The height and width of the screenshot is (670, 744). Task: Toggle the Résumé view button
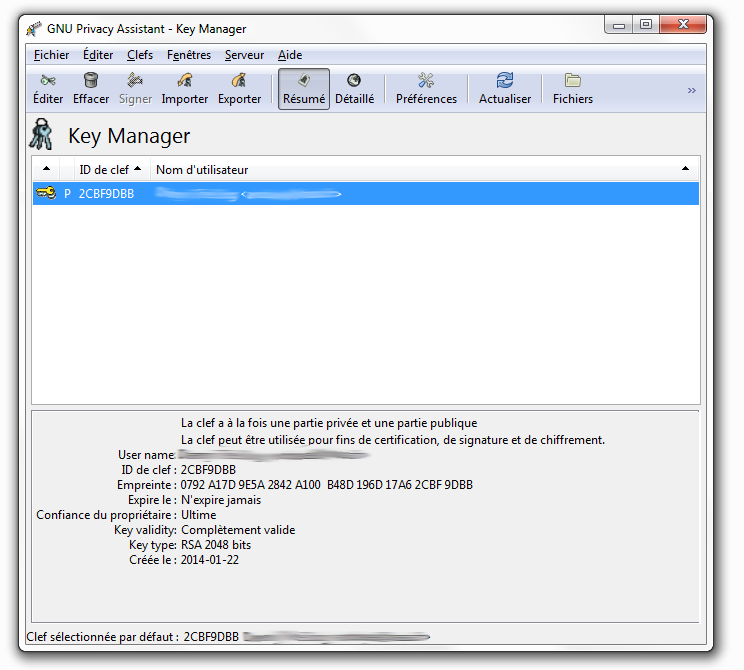click(304, 89)
